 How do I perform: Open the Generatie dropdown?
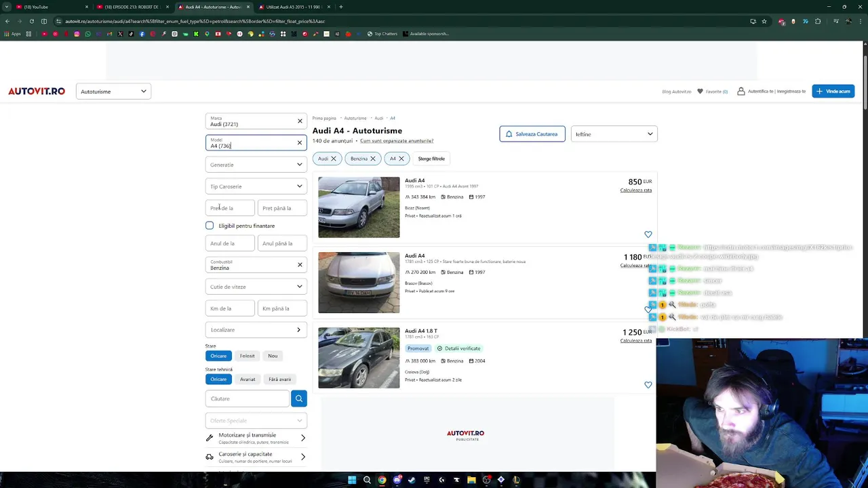point(256,165)
